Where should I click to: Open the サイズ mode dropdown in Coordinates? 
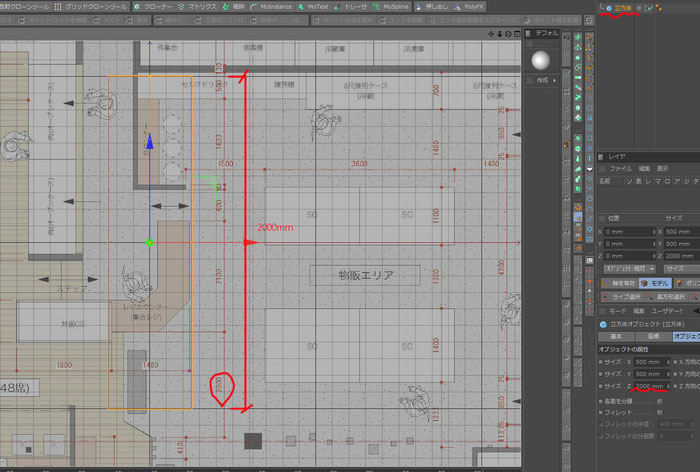click(x=682, y=269)
